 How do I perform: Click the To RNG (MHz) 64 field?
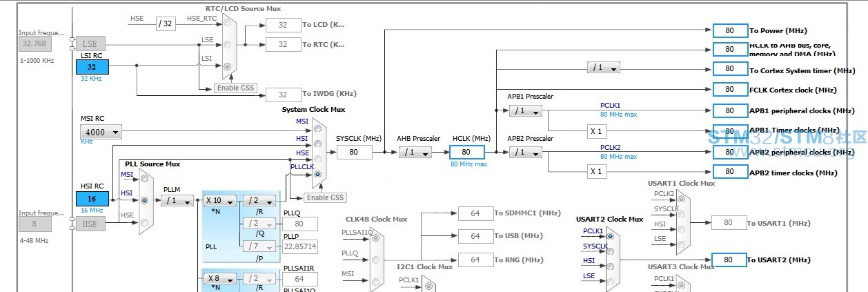click(475, 260)
